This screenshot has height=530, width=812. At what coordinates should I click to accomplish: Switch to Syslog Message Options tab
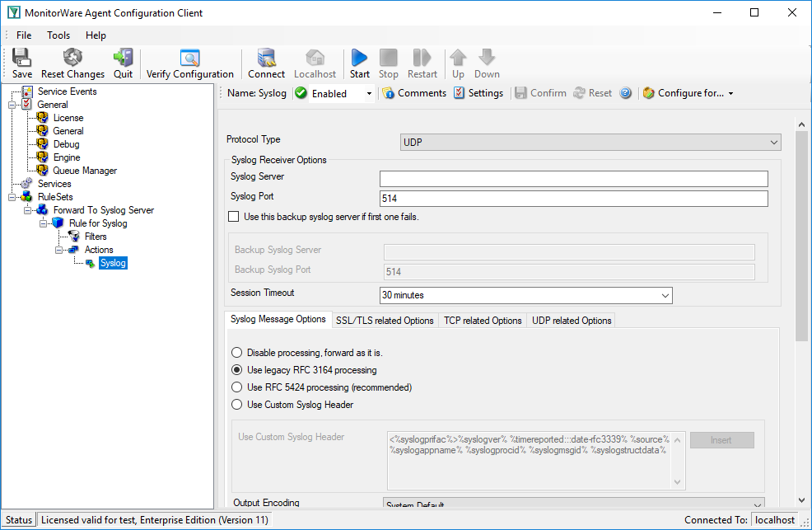pos(278,319)
